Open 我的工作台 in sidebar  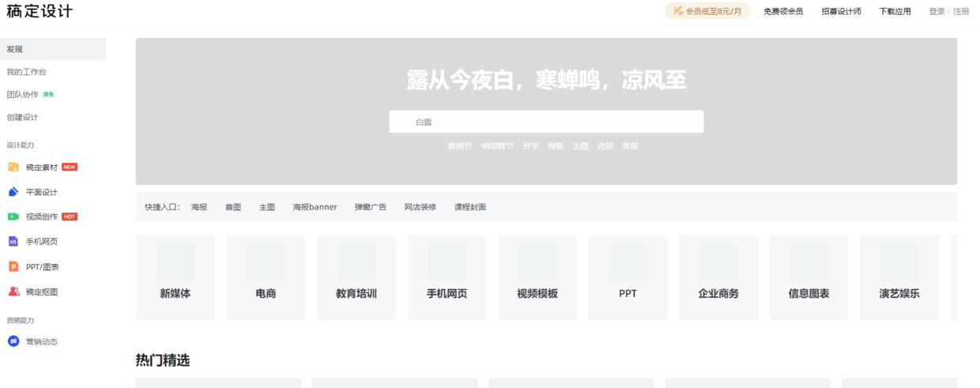click(x=27, y=72)
